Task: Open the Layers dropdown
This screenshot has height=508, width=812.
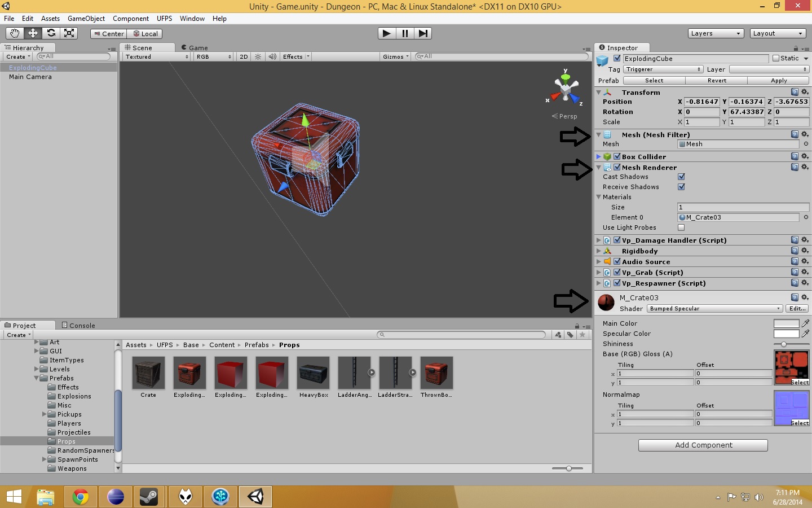Action: pos(716,33)
